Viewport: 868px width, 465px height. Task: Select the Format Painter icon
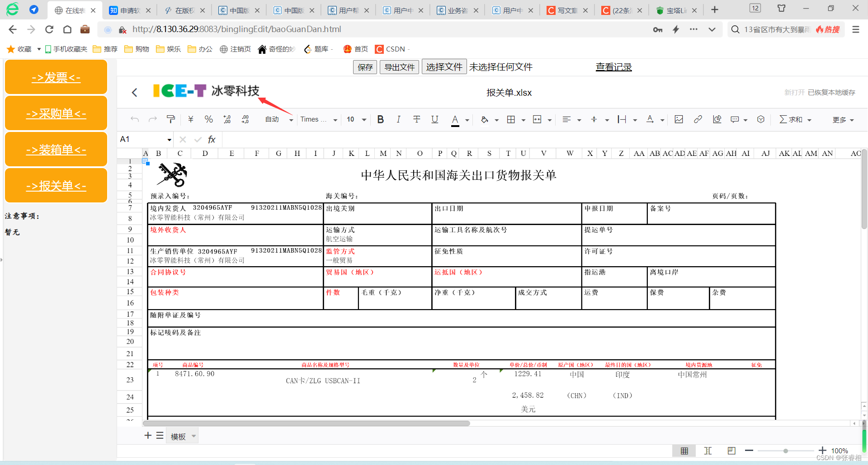170,119
